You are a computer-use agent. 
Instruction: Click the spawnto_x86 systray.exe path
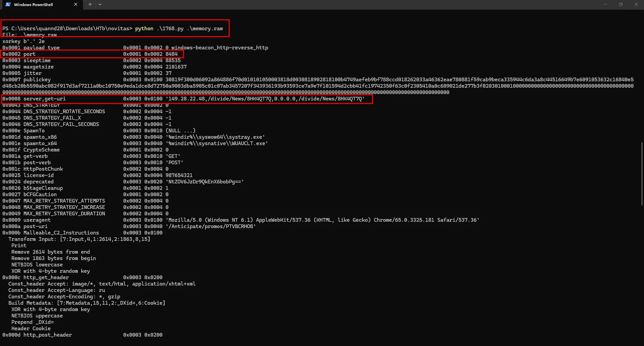215,137
